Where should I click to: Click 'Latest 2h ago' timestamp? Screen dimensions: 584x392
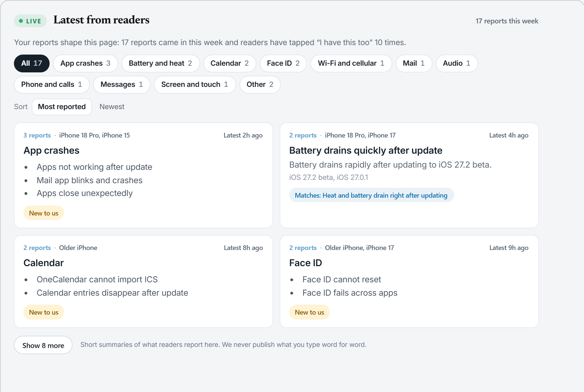[243, 135]
